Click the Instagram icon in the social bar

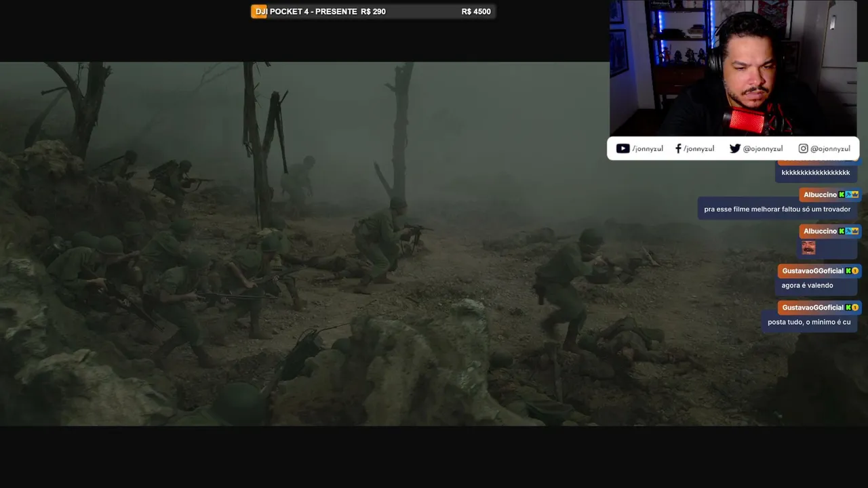tap(803, 148)
